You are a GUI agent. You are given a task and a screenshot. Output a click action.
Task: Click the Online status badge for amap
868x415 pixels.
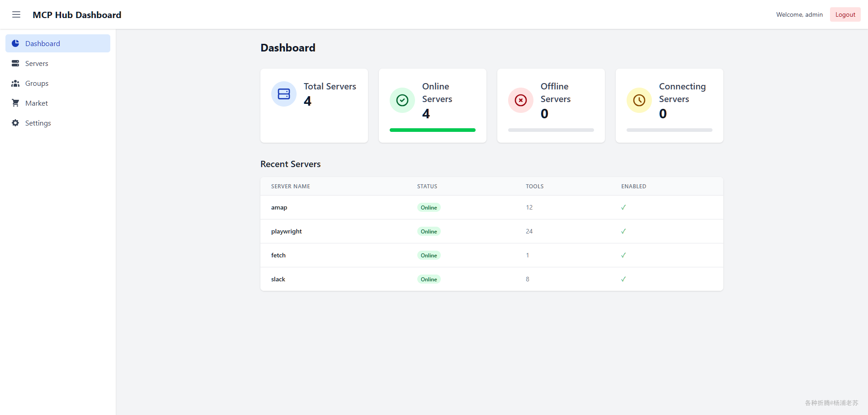click(x=429, y=207)
